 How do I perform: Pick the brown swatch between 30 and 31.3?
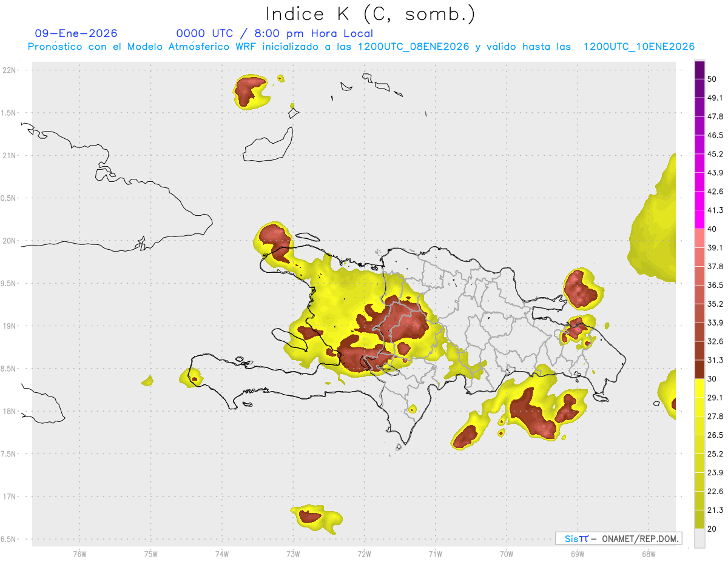tap(699, 370)
